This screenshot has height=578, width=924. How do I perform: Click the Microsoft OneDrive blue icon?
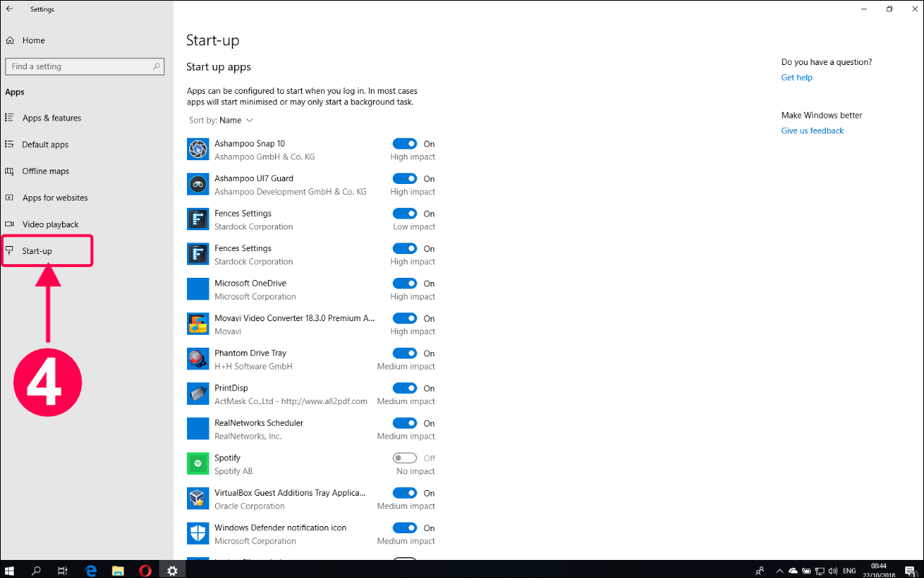(x=198, y=289)
